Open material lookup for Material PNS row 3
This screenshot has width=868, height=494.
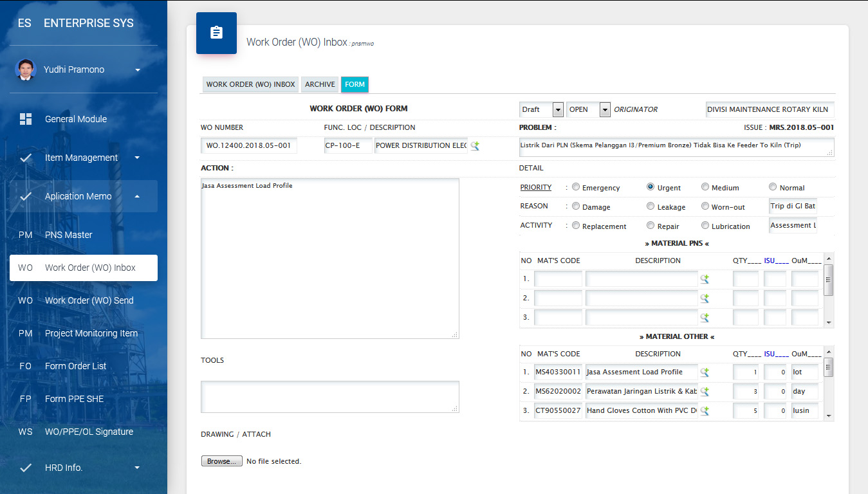point(705,318)
